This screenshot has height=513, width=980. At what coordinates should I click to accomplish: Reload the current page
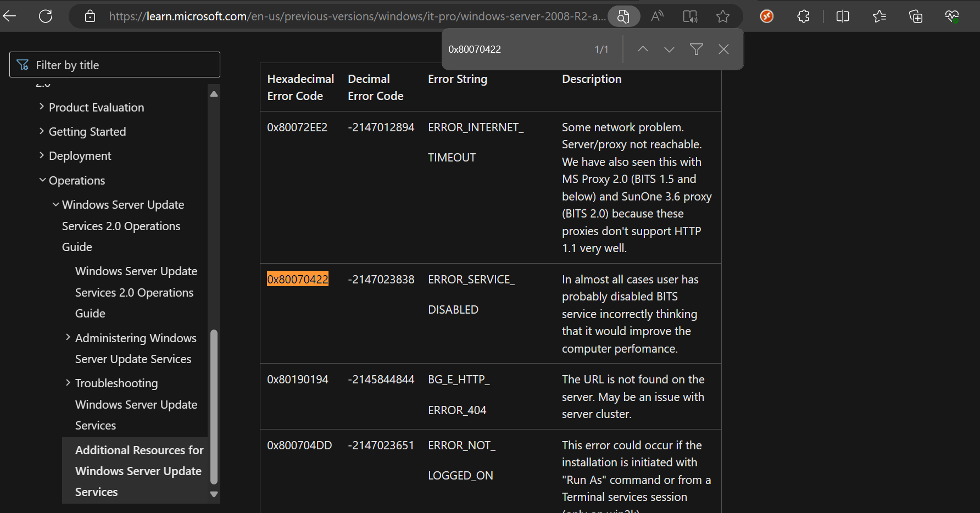[46, 16]
